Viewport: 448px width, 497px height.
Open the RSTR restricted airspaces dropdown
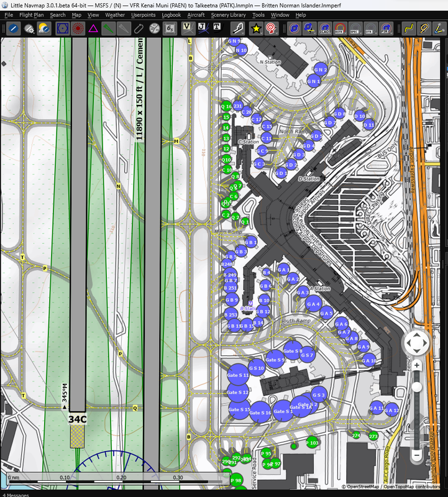pos(339,29)
